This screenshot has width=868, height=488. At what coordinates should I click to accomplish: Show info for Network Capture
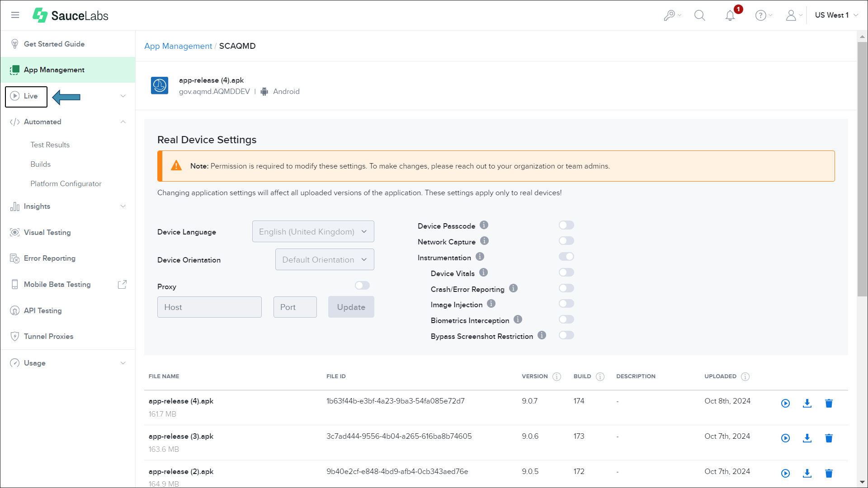coord(484,241)
